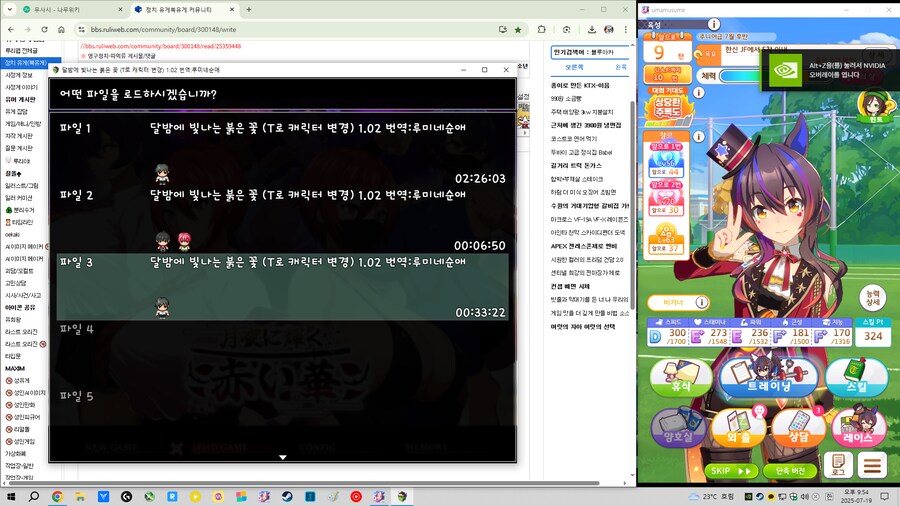Open Chrome three-dot menu
900x506 pixels.
pyautogui.click(x=626, y=29)
